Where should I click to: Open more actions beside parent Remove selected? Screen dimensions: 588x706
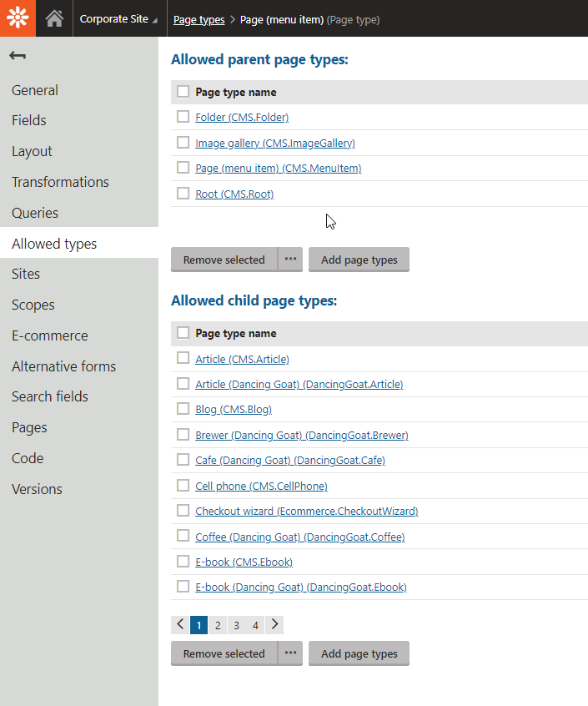tap(290, 260)
